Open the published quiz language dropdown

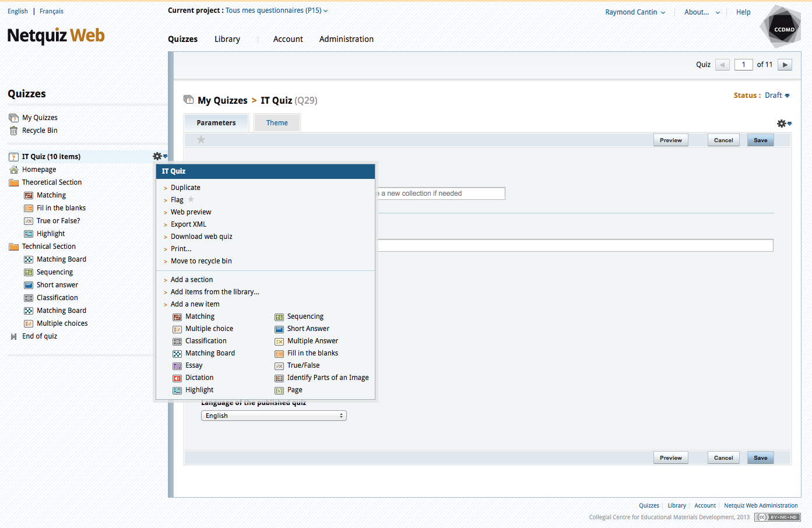coord(274,416)
